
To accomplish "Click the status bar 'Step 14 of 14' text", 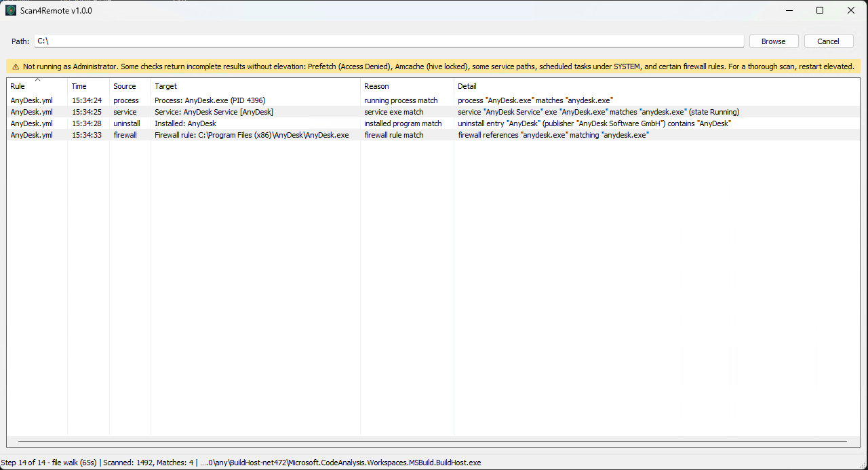I will [50, 463].
